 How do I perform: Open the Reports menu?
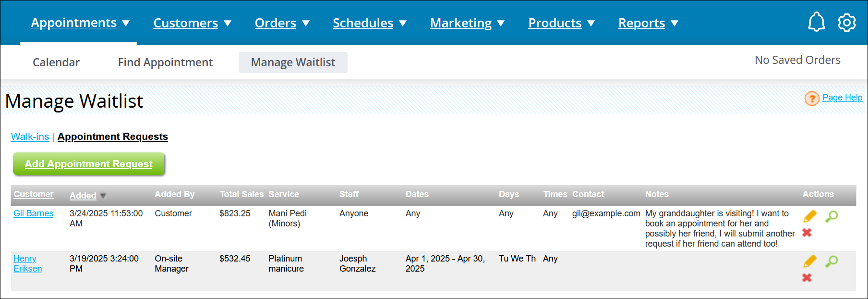click(642, 23)
